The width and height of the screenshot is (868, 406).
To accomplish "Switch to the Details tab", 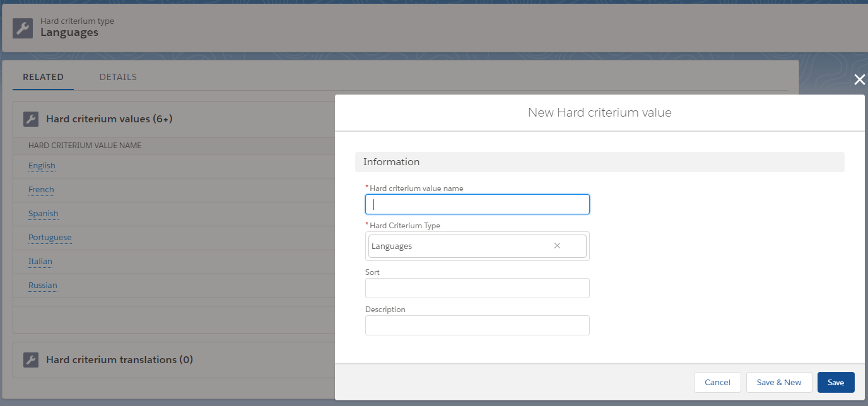I will point(118,77).
